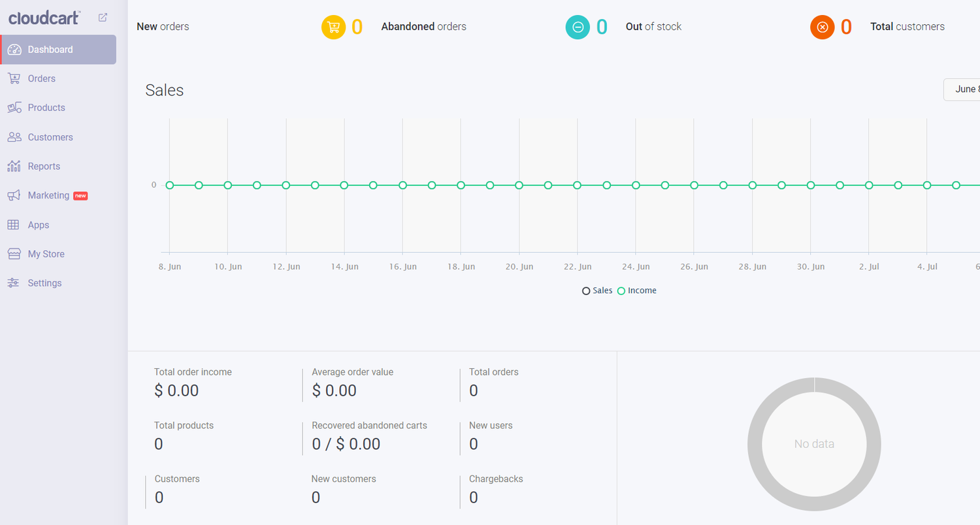Open the Marketing megaphone icon
This screenshot has height=525, width=980.
click(14, 195)
